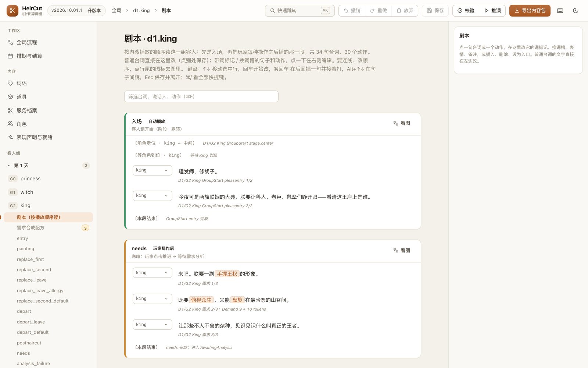Image resolution: width=588 pixels, height=368 pixels.
Task: Open the posthaircut segment
Action: 49,343
